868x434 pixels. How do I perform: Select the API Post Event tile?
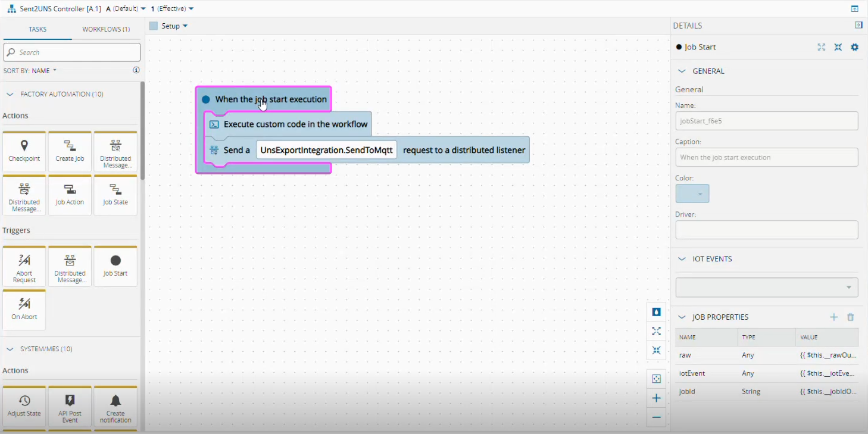[70, 407]
